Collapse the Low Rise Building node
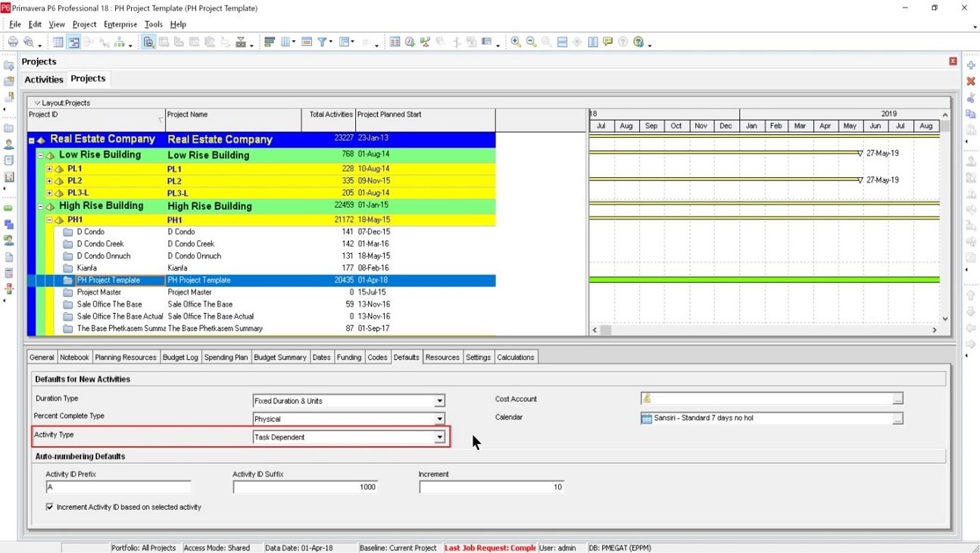Image resolution: width=980 pixels, height=553 pixels. 41,155
